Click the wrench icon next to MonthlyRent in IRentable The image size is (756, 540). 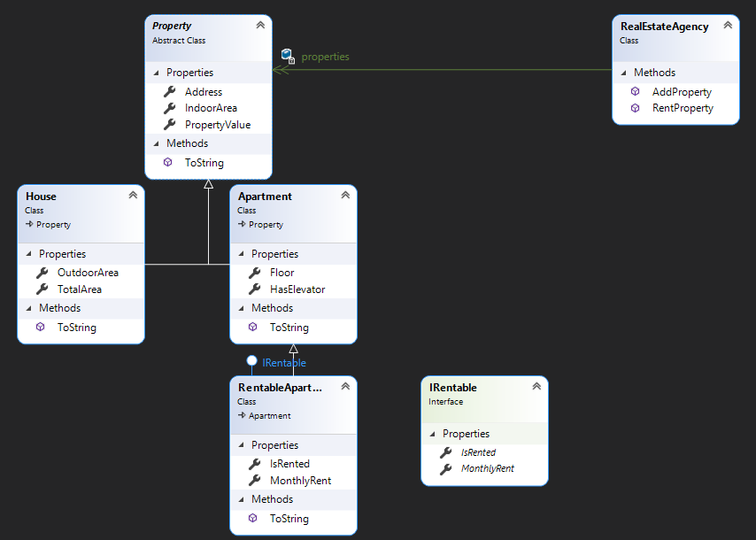point(445,468)
